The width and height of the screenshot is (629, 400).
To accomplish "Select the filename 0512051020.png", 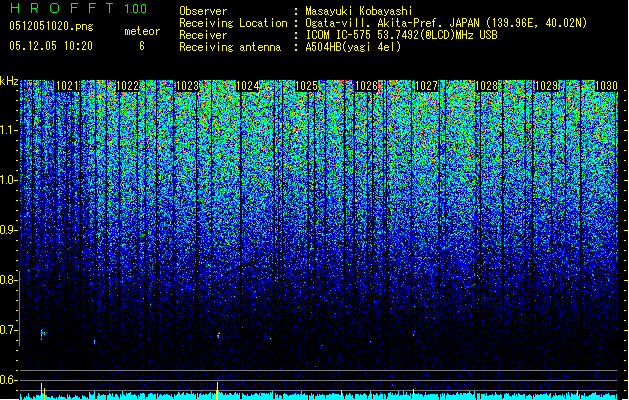I will (51, 26).
